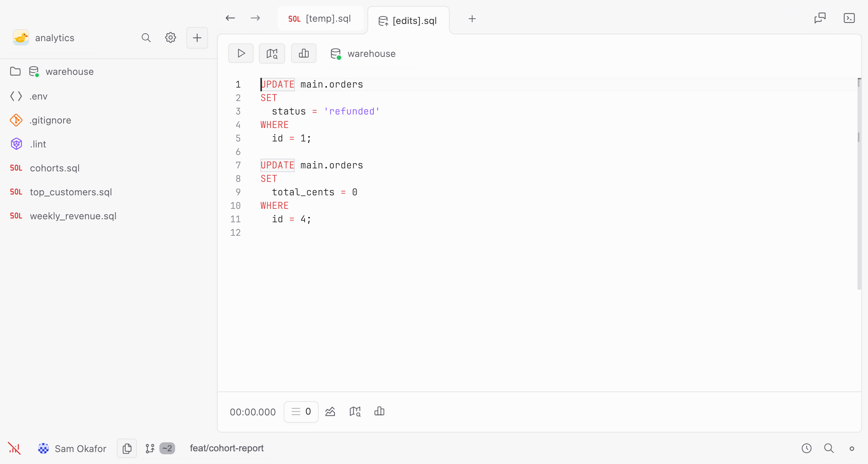The image size is (868, 464).
Task: Open the explain map icon in results bar
Action: pos(355,412)
